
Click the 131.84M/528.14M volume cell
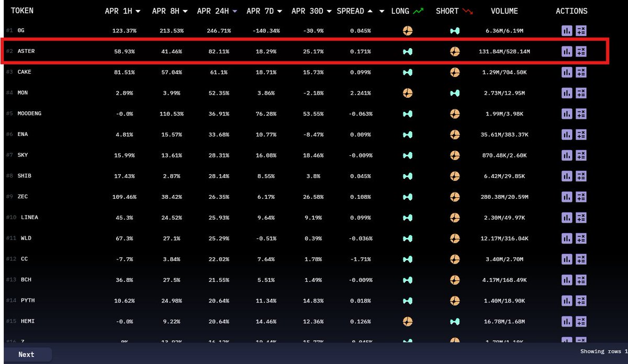[504, 51]
